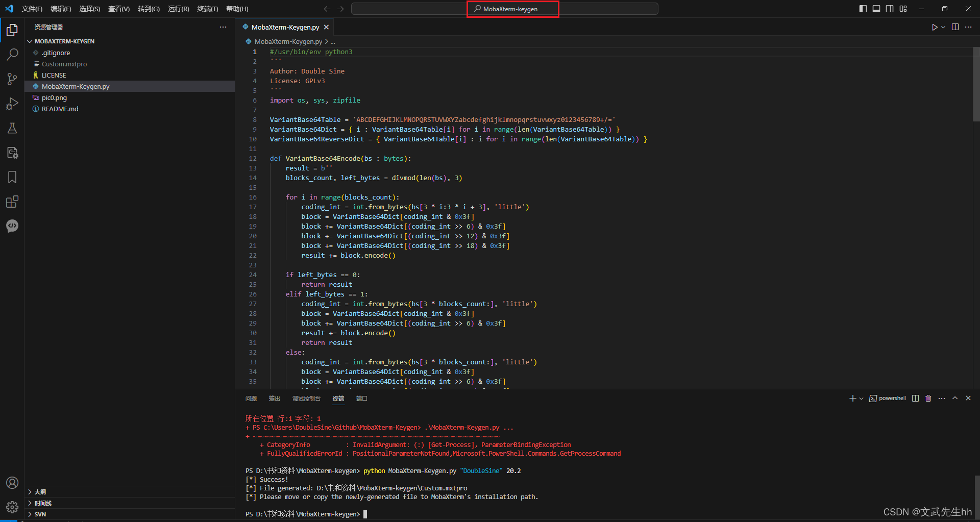Select the MobaXterm-Keygen.py editor tab
The image size is (980, 522).
(285, 27)
